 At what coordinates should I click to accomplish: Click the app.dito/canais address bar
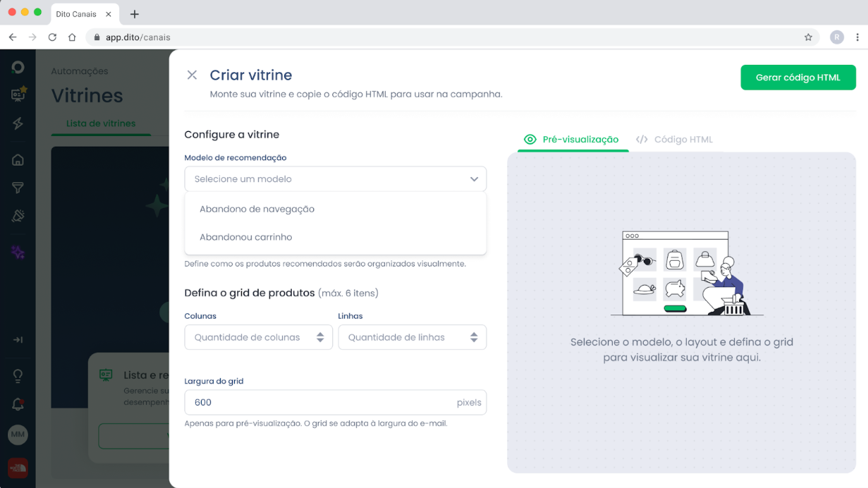pos(451,37)
